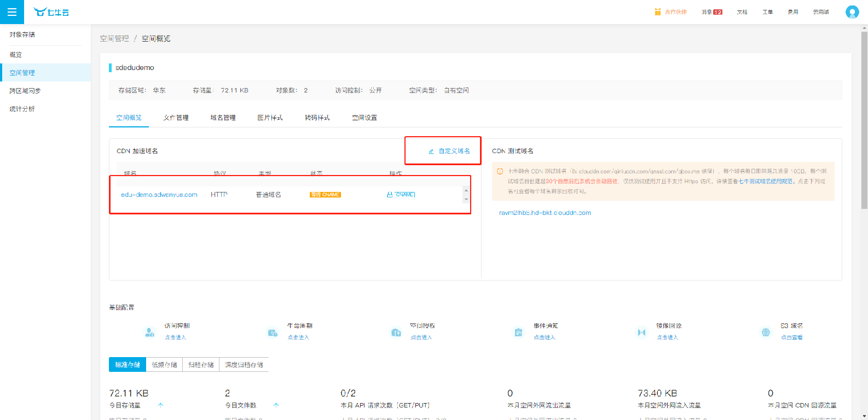The height and width of the screenshot is (420, 868).
Task: Click the orange warning icon in the CDN 测试域名 notice
Action: pyautogui.click(x=500, y=171)
